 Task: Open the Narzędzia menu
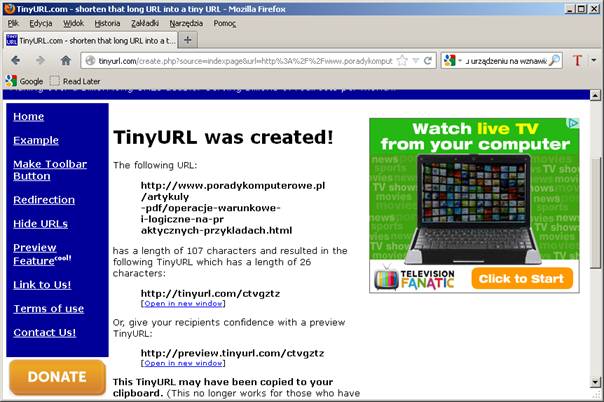186,23
